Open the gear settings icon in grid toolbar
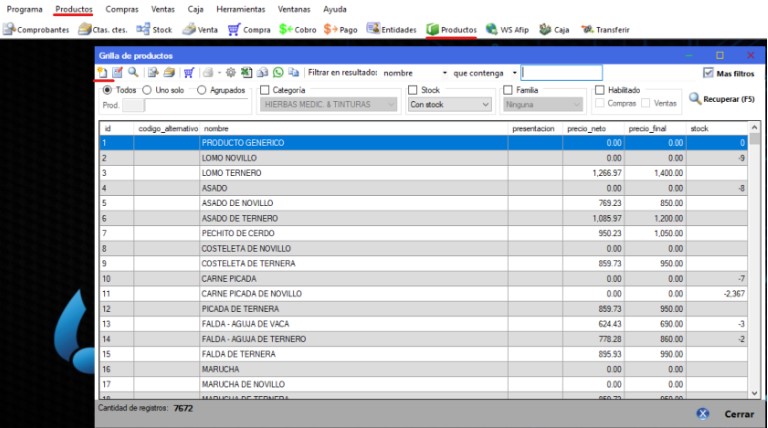 pos(231,73)
